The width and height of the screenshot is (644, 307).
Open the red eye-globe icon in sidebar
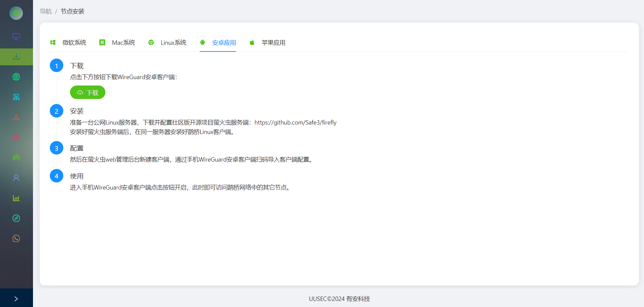click(x=16, y=137)
